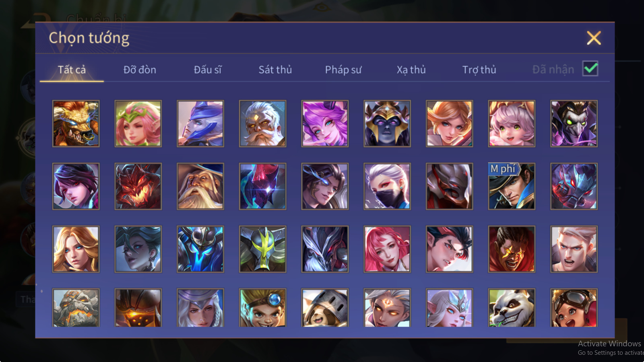Pick the old wizard with white beard
The height and width of the screenshot is (362, 644).
tap(200, 186)
